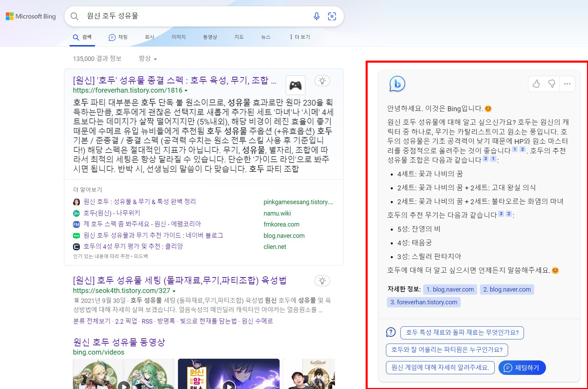Click pinkgamesesang.tistory domain text
The height and width of the screenshot is (389, 588).
coord(298,202)
